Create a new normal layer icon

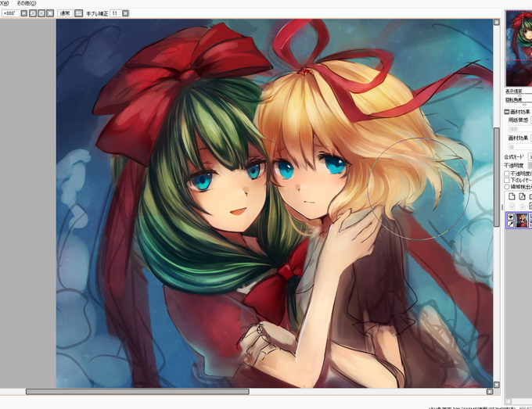pos(512,196)
